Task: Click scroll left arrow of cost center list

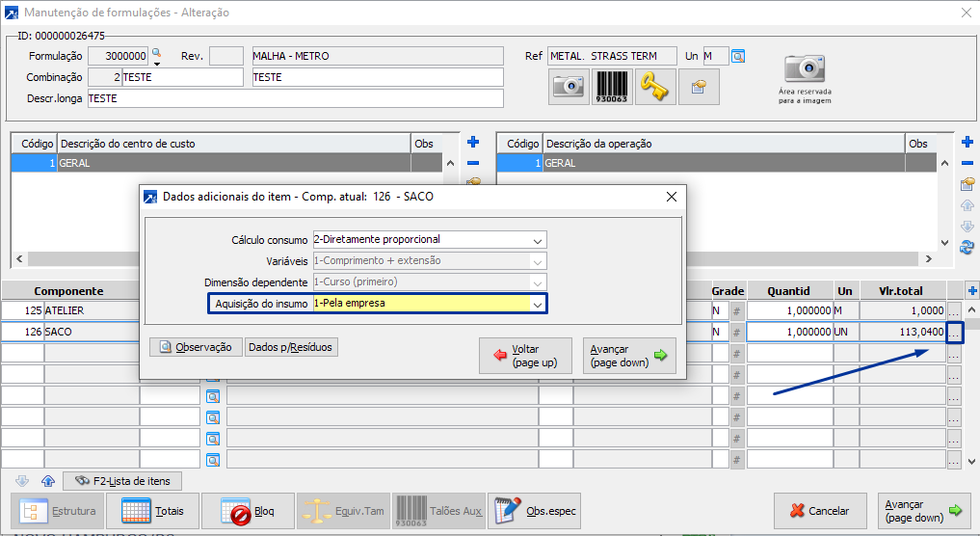Action: (19, 259)
